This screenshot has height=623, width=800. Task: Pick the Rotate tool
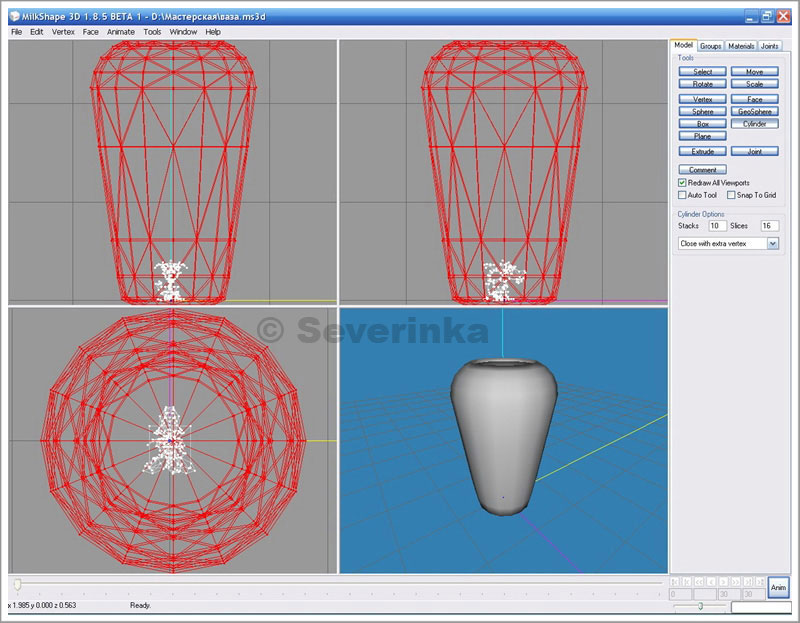703,84
